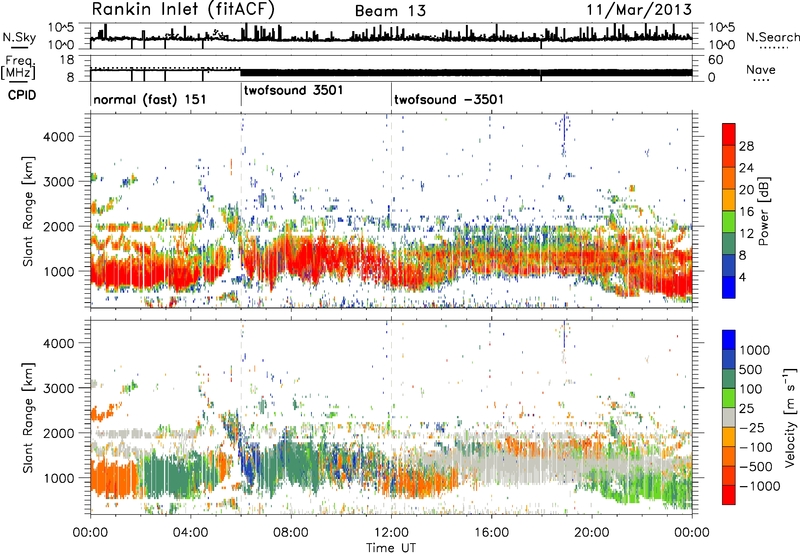Click the '-25' label on Velocity colorbar
Image resolution: width=800 pixels, height=554 pixels.
751,428
